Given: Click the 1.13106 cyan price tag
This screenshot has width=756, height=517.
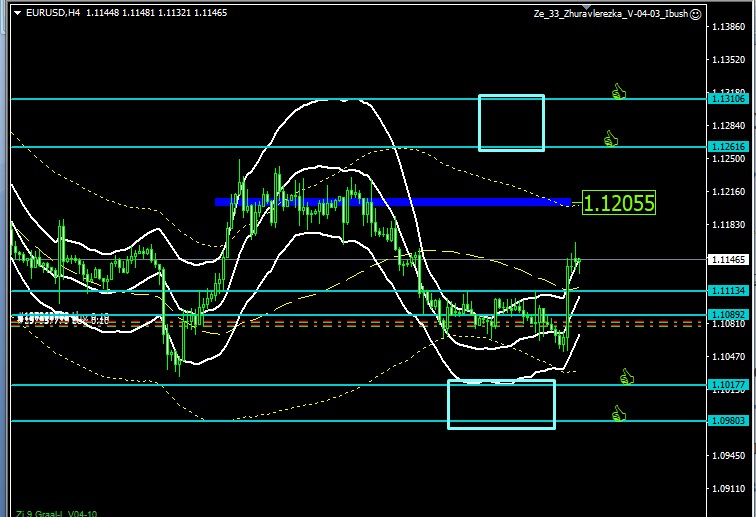Looking at the screenshot, I should pyautogui.click(x=728, y=99).
